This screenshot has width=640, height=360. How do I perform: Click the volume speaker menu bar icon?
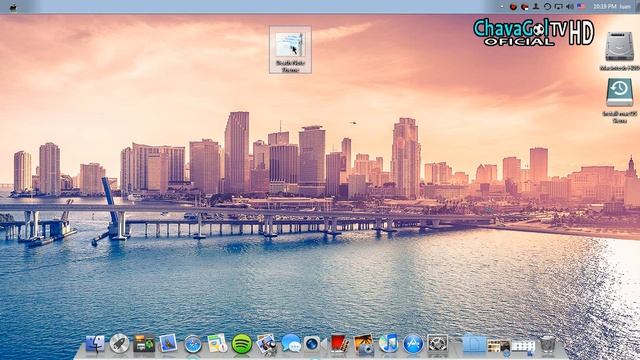tap(570, 7)
